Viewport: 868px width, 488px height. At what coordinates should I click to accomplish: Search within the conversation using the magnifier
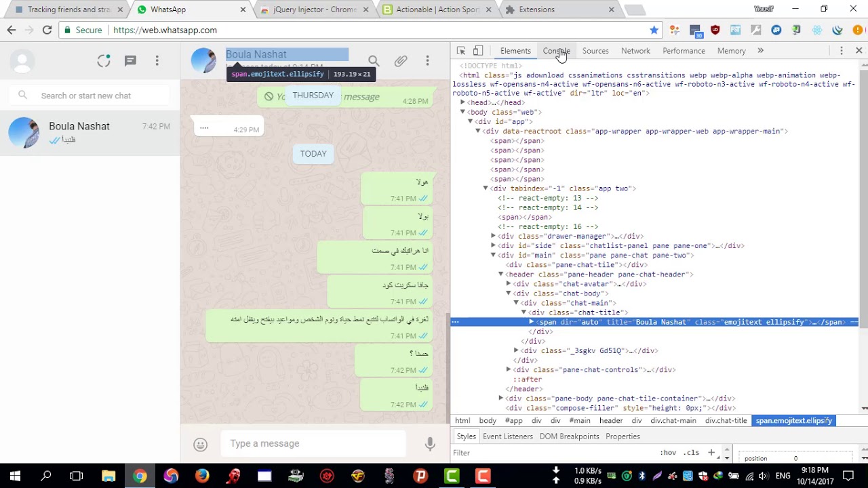(374, 61)
